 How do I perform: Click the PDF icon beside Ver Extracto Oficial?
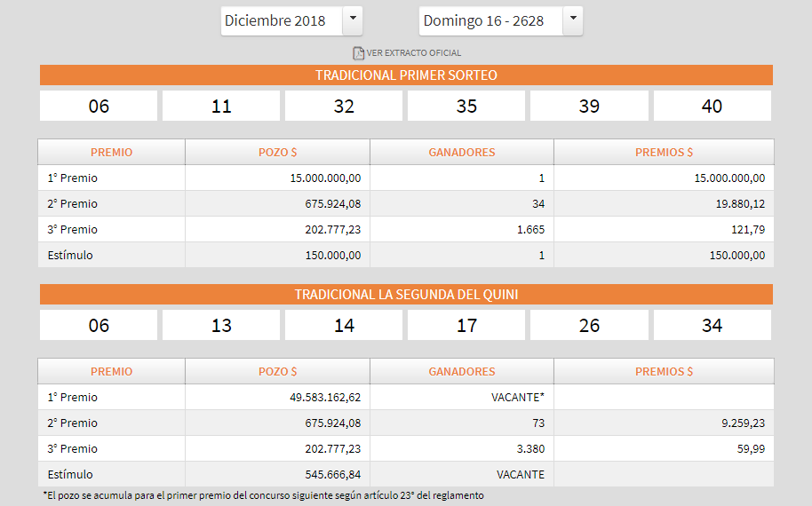coord(358,52)
